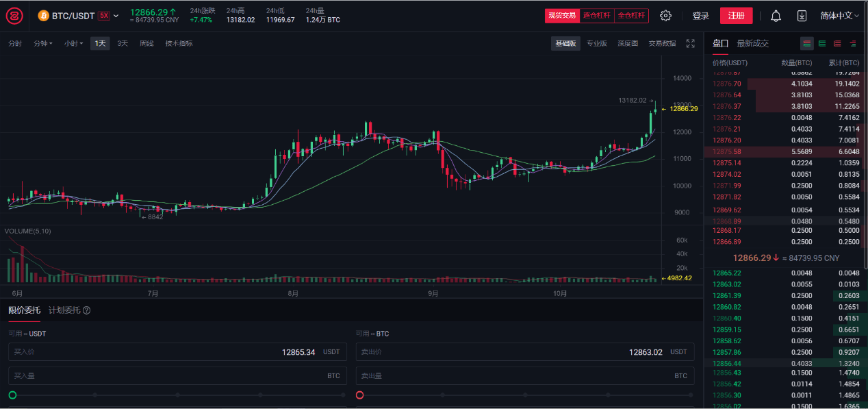
Task: Switch to 深度图 depth chart
Action: [x=628, y=43]
